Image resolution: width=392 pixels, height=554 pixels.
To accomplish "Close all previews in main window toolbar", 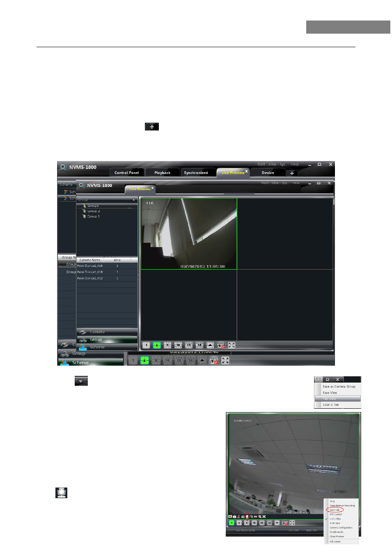I will tap(214, 361).
